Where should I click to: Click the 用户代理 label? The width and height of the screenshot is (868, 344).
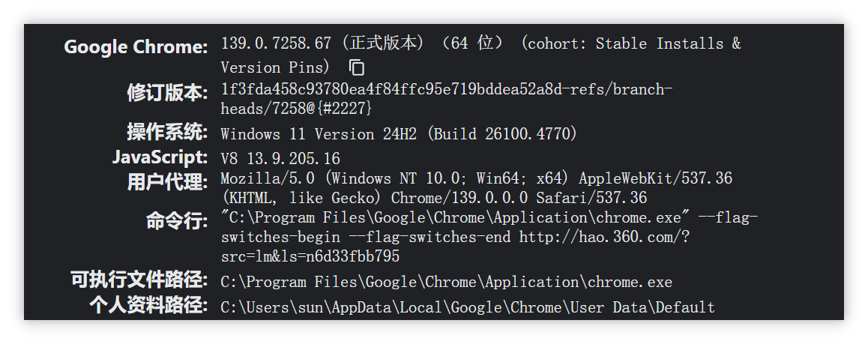167,181
